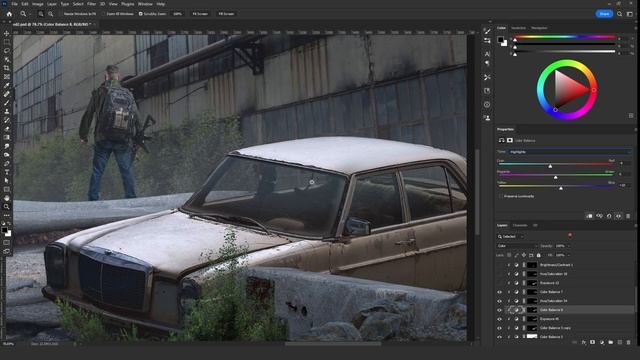Choose the Zoom In magnifier option

coord(41,14)
